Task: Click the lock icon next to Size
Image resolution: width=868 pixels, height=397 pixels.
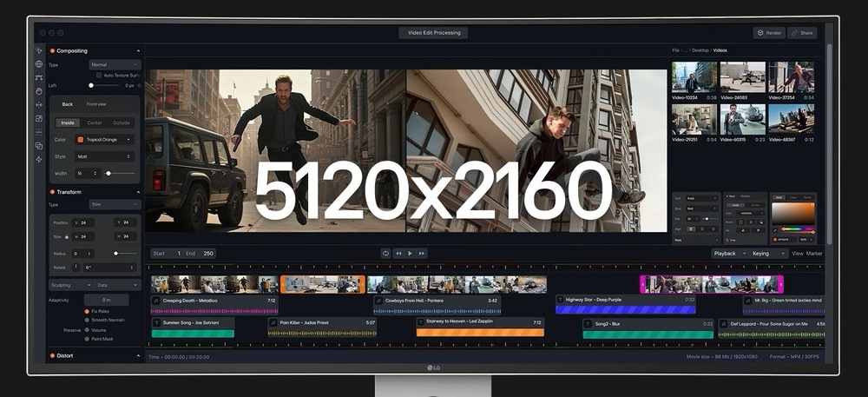Action: (67, 236)
